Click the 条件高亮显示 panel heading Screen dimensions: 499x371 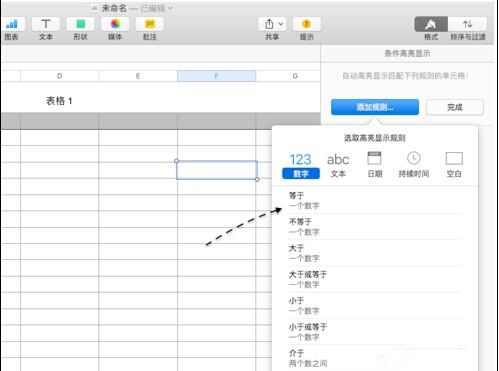tap(407, 53)
